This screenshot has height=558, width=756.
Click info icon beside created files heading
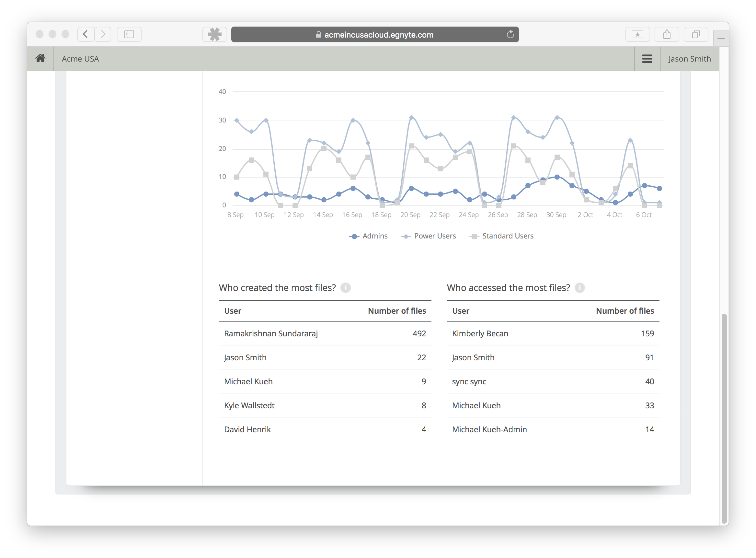[x=345, y=288]
